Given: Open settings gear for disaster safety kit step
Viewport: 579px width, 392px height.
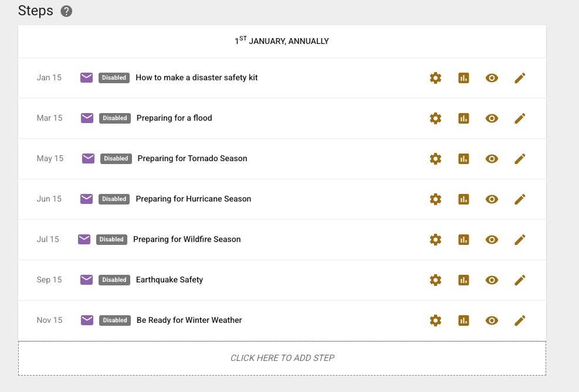Looking at the screenshot, I should pos(435,78).
